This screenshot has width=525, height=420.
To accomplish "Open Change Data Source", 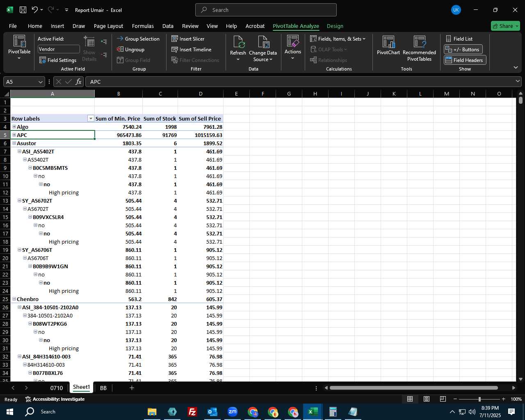I will tap(262, 48).
